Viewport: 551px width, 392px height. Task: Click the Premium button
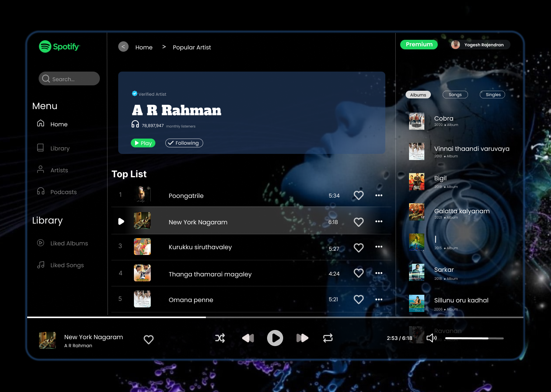click(419, 44)
